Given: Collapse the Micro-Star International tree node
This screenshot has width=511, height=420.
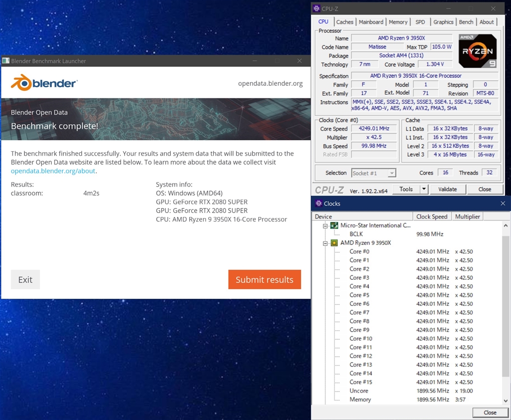Looking at the screenshot, I should [x=324, y=225].
